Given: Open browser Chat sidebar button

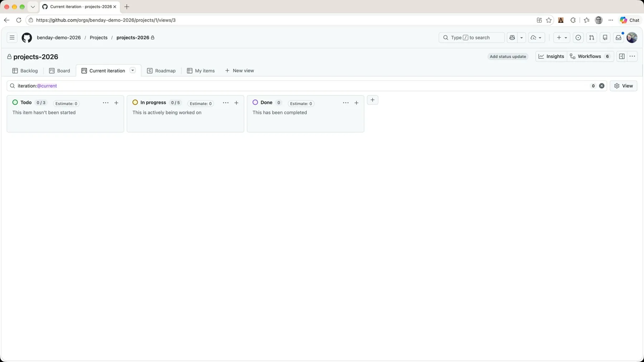Looking at the screenshot, I should coord(630,20).
